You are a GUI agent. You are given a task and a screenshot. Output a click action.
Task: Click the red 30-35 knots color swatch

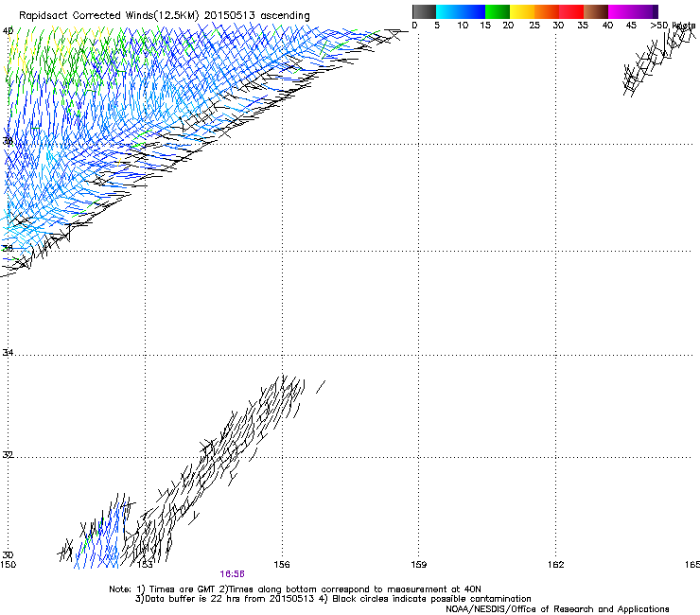pyautogui.click(x=571, y=11)
